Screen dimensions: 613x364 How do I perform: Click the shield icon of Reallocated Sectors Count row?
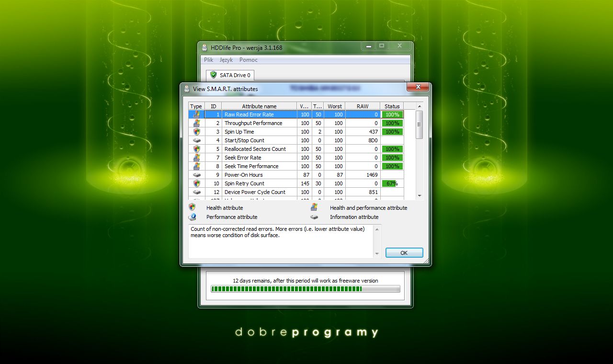pyautogui.click(x=196, y=149)
